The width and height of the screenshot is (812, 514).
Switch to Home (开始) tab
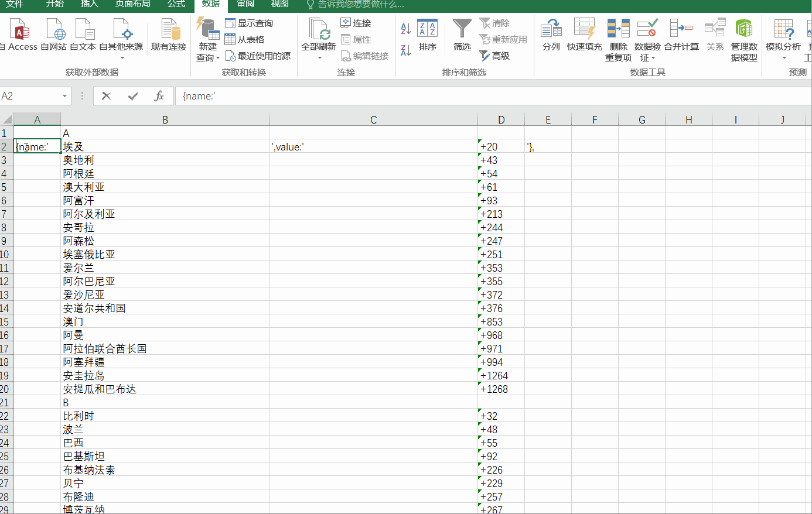tap(55, 4)
